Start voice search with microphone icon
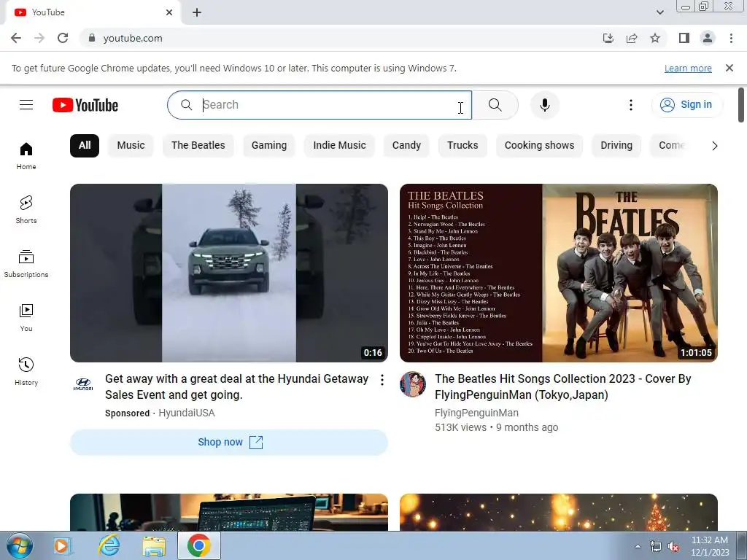747x560 pixels. [544, 105]
